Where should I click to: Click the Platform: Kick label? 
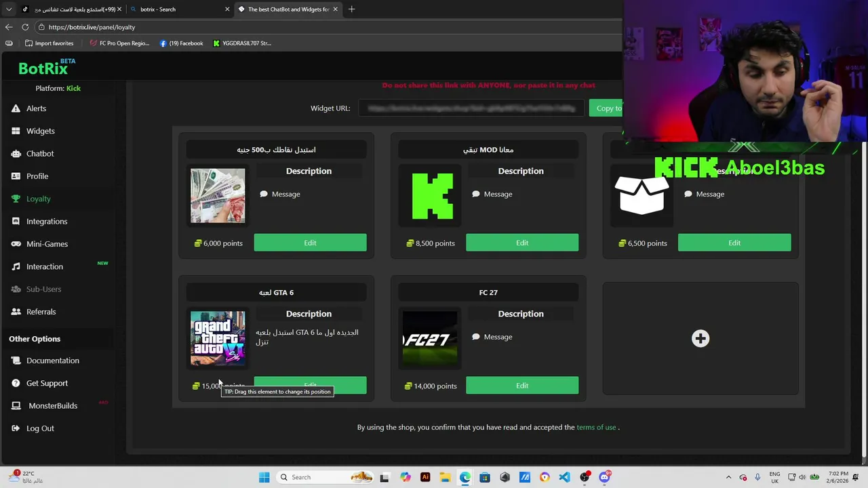[x=58, y=89]
